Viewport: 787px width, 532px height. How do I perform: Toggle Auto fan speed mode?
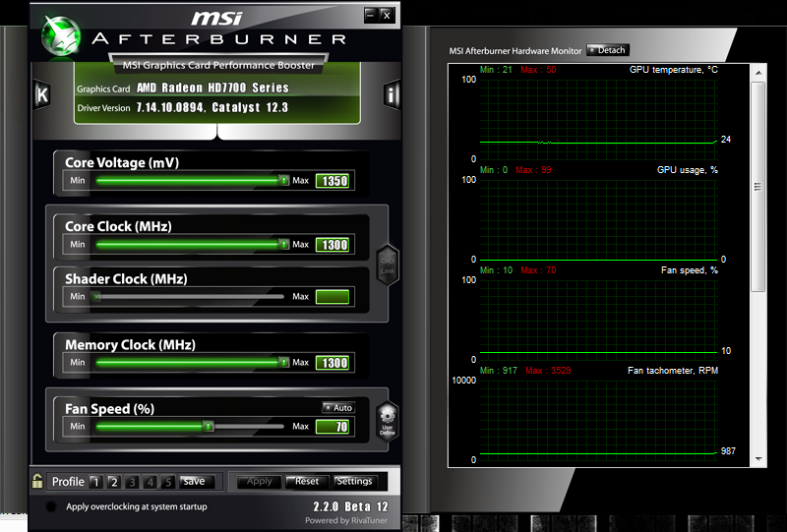pyautogui.click(x=338, y=407)
